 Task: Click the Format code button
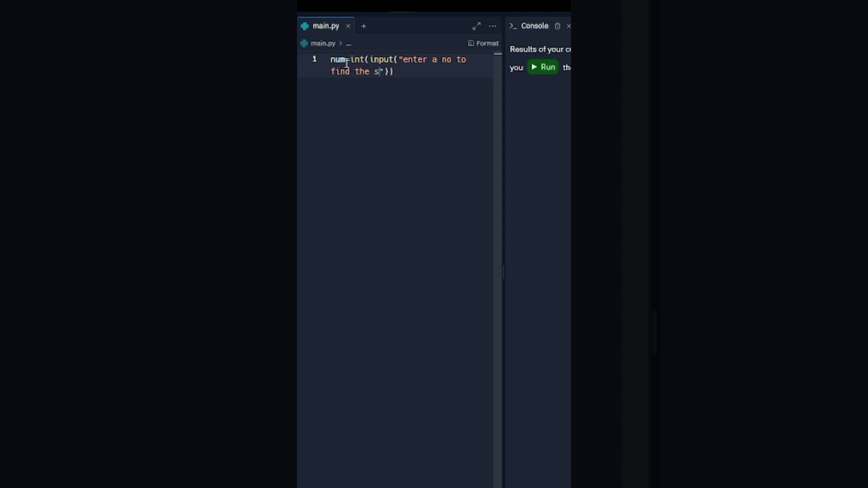pyautogui.click(x=483, y=43)
